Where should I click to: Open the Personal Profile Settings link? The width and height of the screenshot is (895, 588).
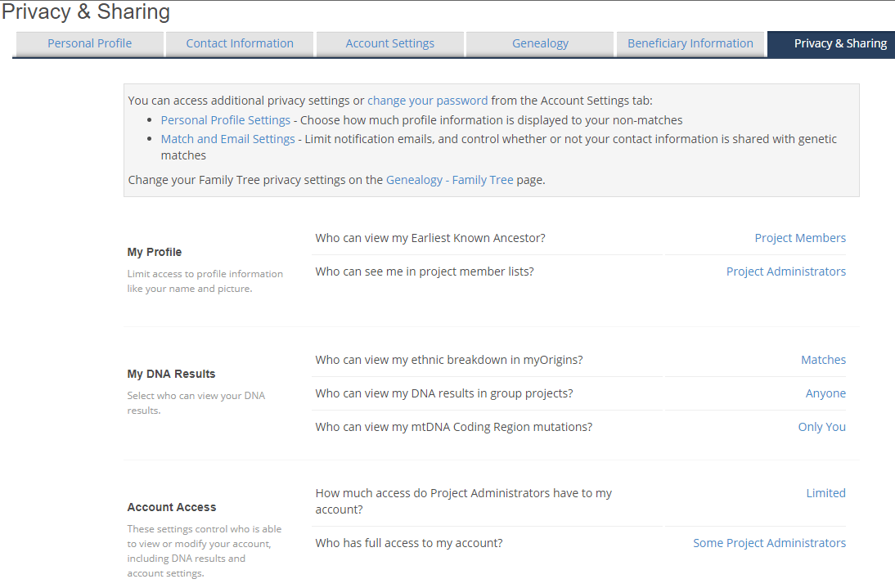coord(226,120)
